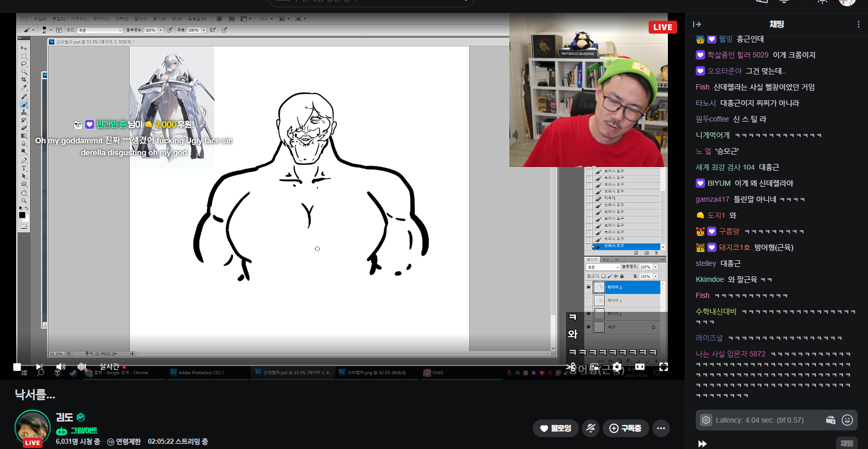Image resolution: width=868 pixels, height=449 pixels.
Task: Select the Path Selection tool
Action: 24,176
